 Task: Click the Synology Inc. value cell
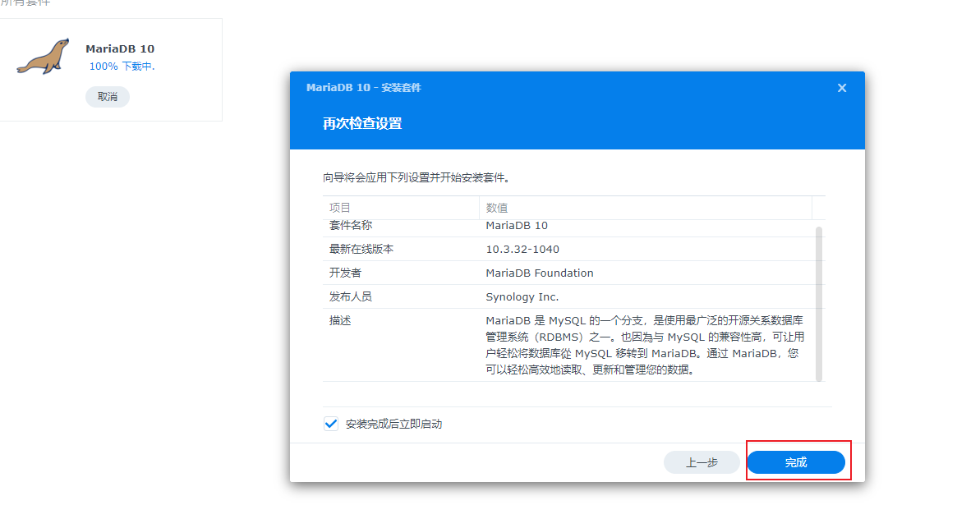click(522, 296)
